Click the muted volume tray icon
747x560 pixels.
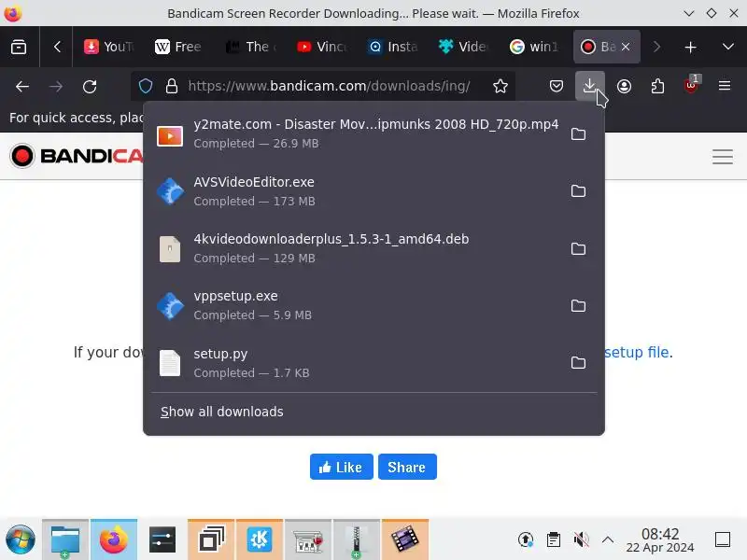581,539
